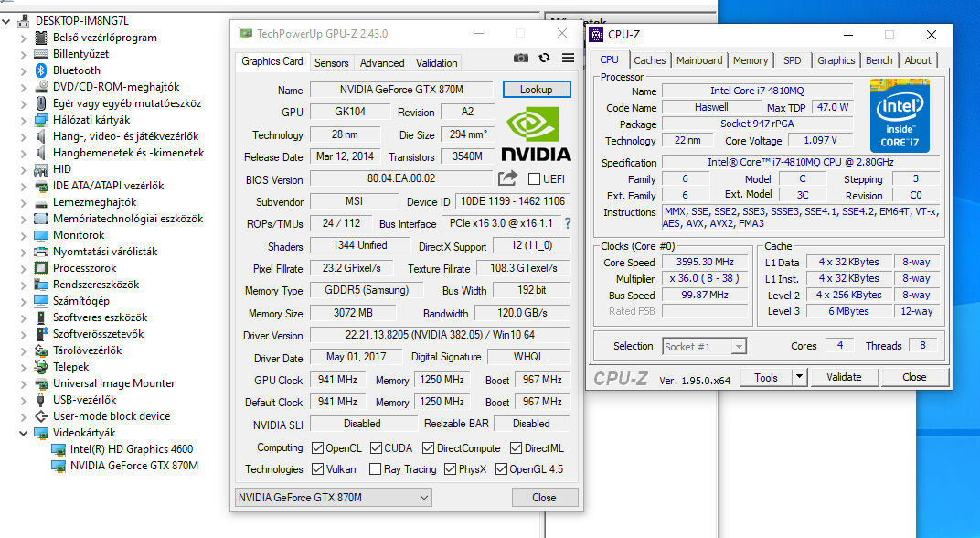
Task: Click the Close button in GPU-Z
Action: [544, 498]
